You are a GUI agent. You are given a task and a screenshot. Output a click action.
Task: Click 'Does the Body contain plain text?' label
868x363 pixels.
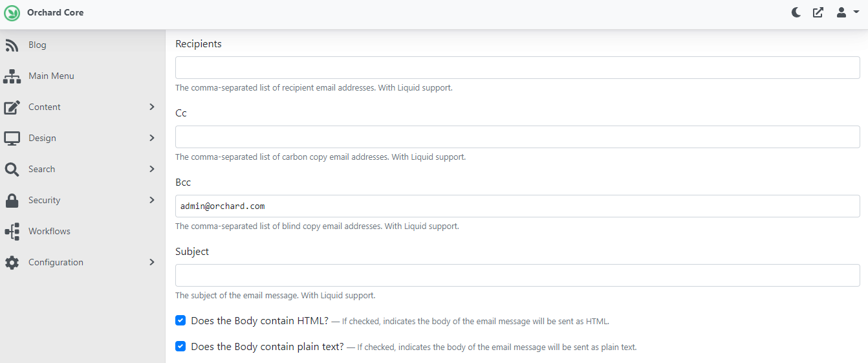click(x=267, y=346)
